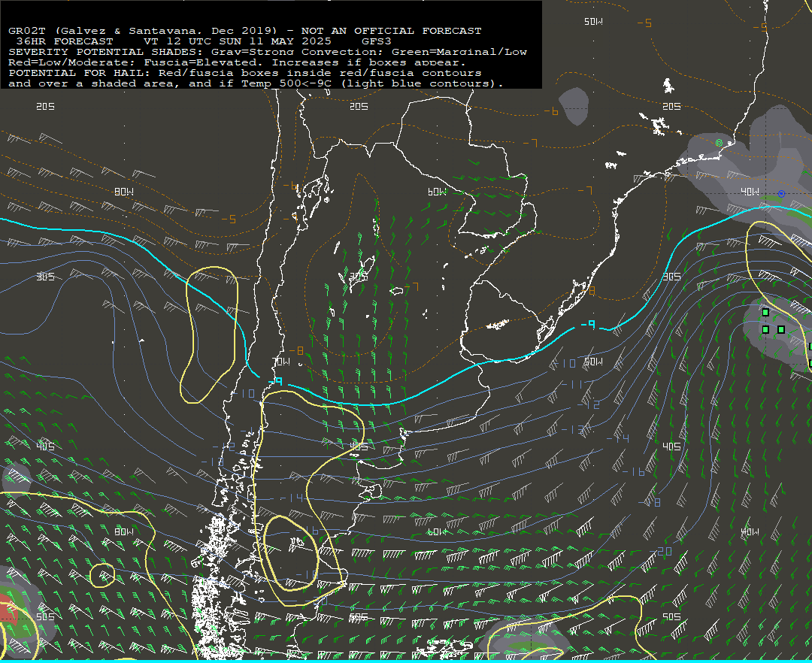The height and width of the screenshot is (663, 812).
Task: Click the red shaded area at bottom-left corner
Action: tap(8, 609)
